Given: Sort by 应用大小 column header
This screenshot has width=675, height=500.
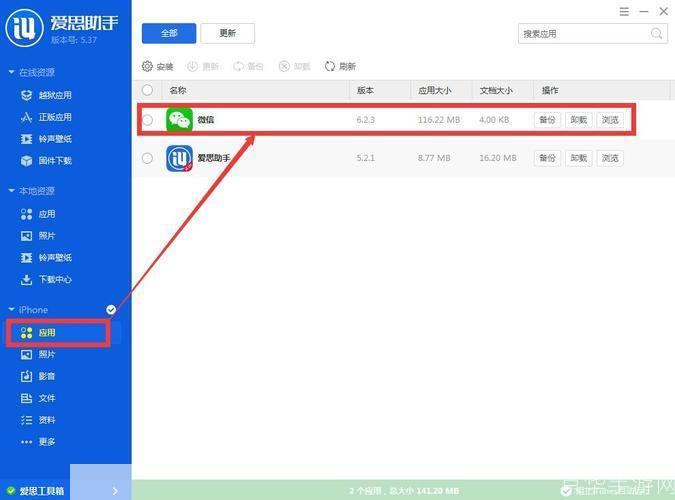Looking at the screenshot, I should (x=435, y=90).
